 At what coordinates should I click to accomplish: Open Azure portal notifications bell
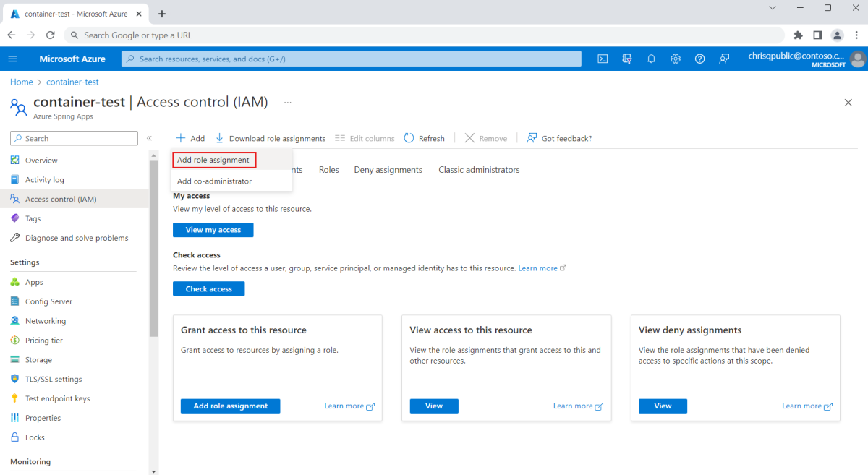[650, 59]
